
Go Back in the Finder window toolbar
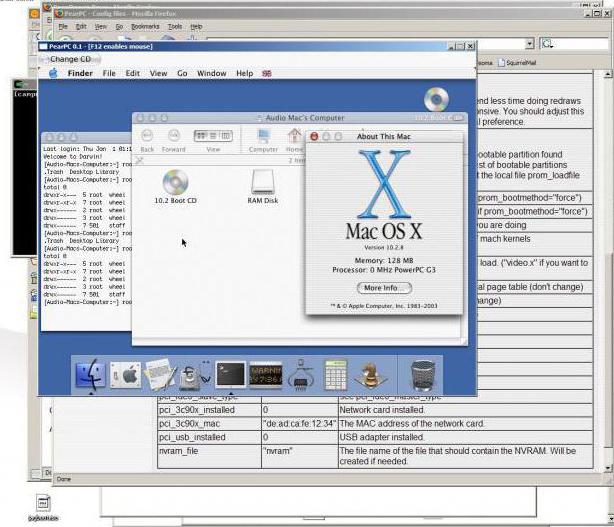(147, 141)
